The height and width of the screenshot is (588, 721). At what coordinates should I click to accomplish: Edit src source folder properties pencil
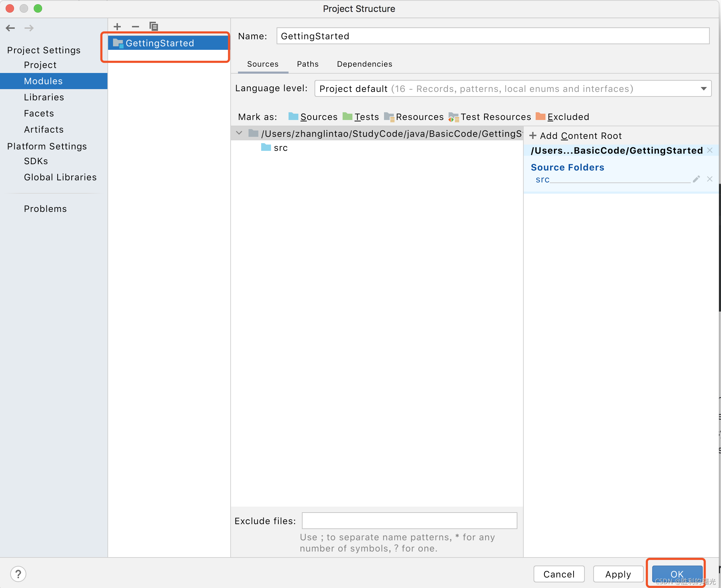tap(696, 179)
